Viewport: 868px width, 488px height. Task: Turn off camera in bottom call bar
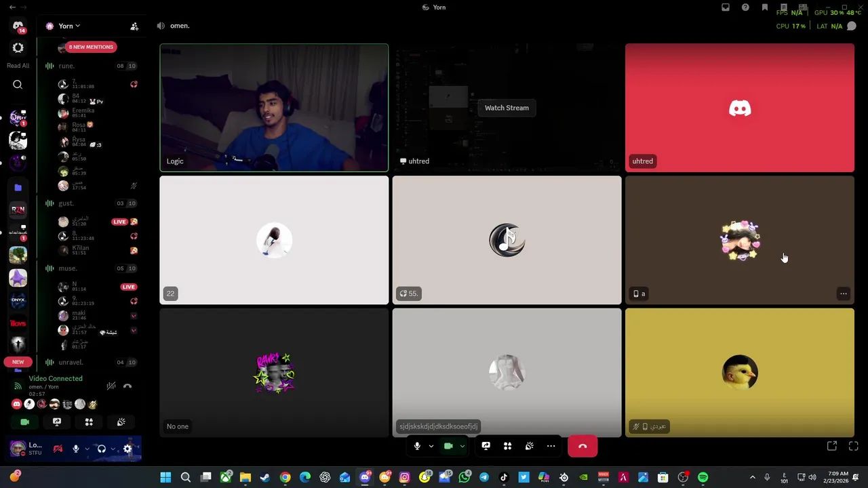[448, 446]
